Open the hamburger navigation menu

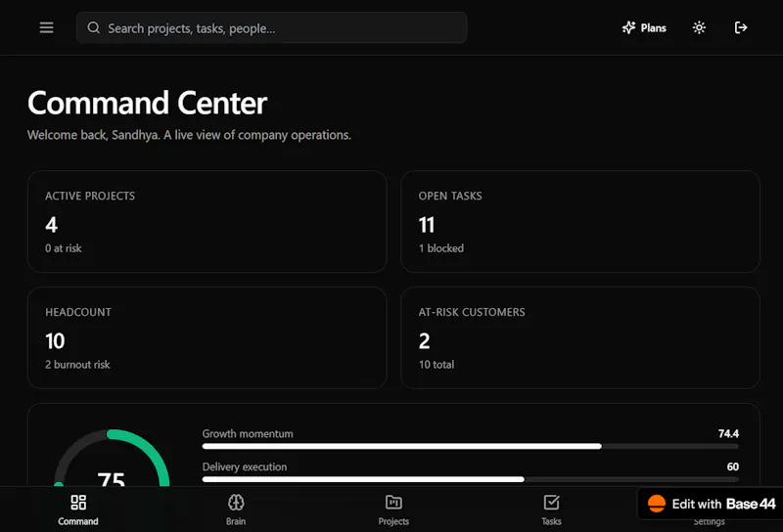tap(46, 28)
